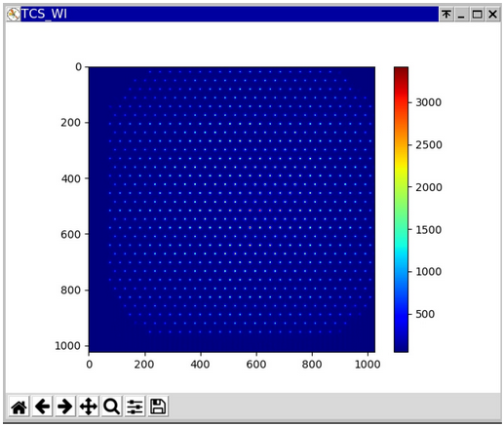The height and width of the screenshot is (426, 504).
Task: Click the center of the spot image
Action: (x=232, y=210)
